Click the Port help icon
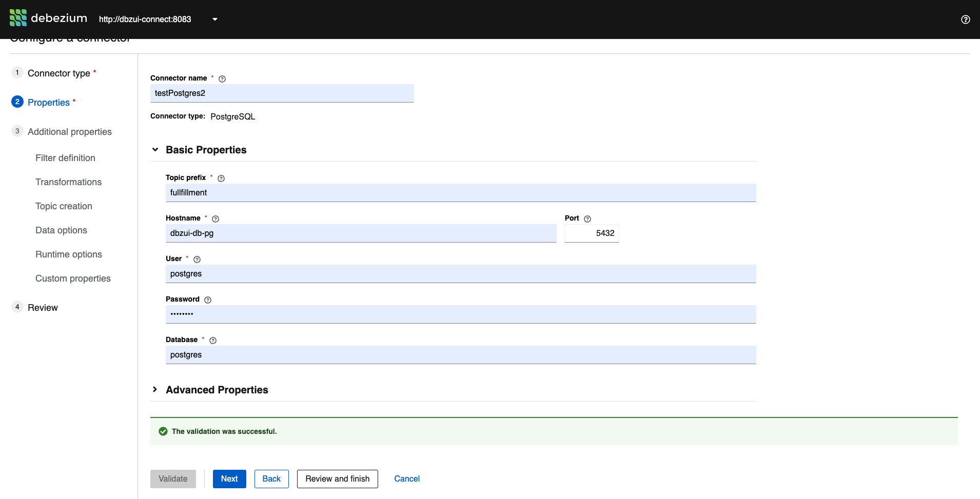 [587, 218]
